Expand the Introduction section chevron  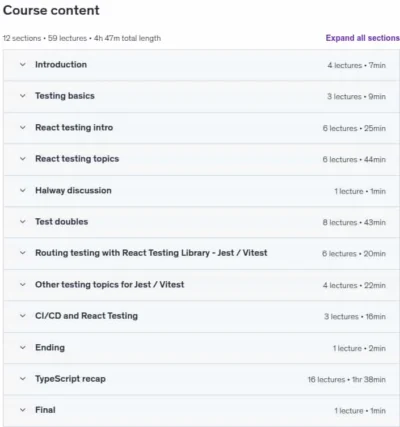(x=23, y=65)
